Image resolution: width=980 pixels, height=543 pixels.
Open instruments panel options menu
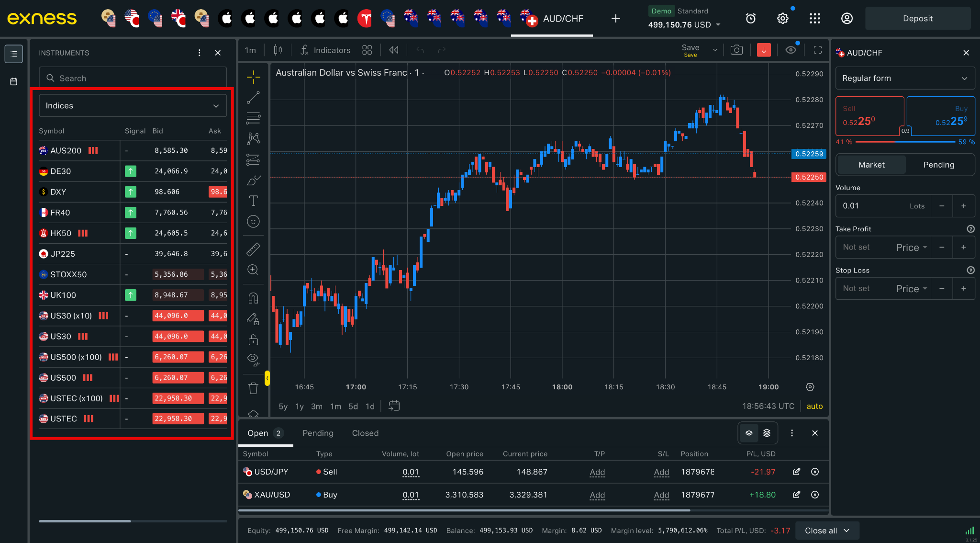tap(200, 53)
